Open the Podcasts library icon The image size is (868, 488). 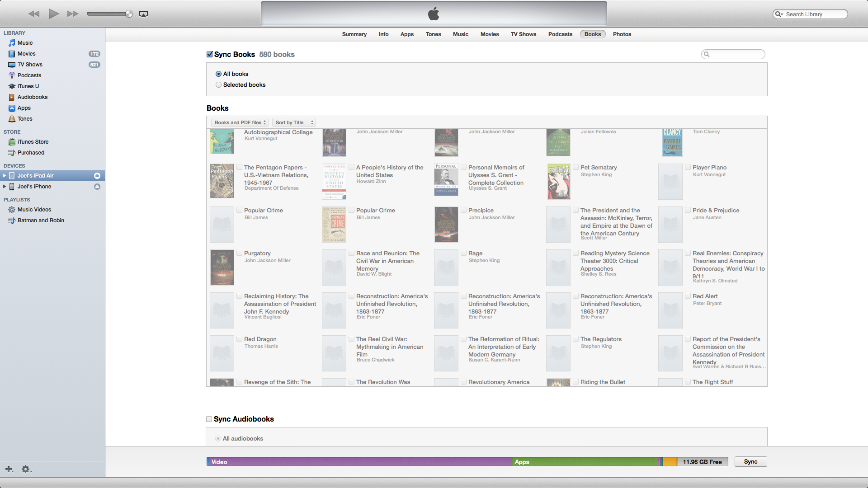[x=12, y=75]
